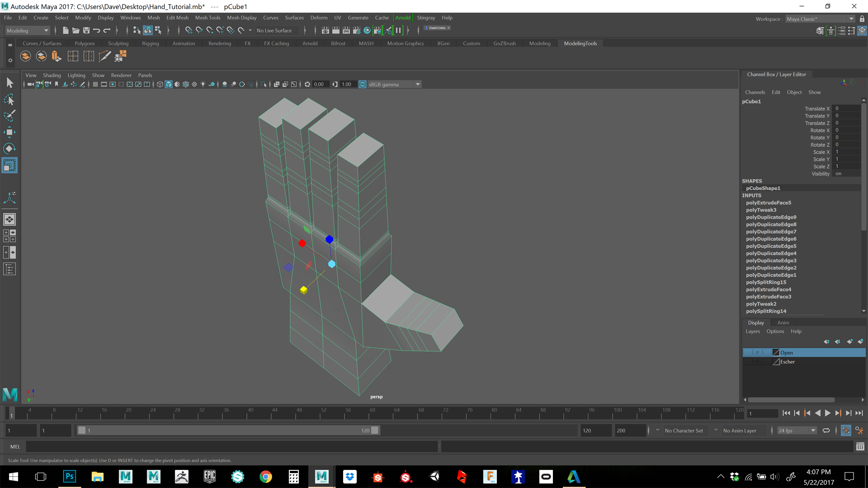Open the David Cortes account dropdown

437,28
